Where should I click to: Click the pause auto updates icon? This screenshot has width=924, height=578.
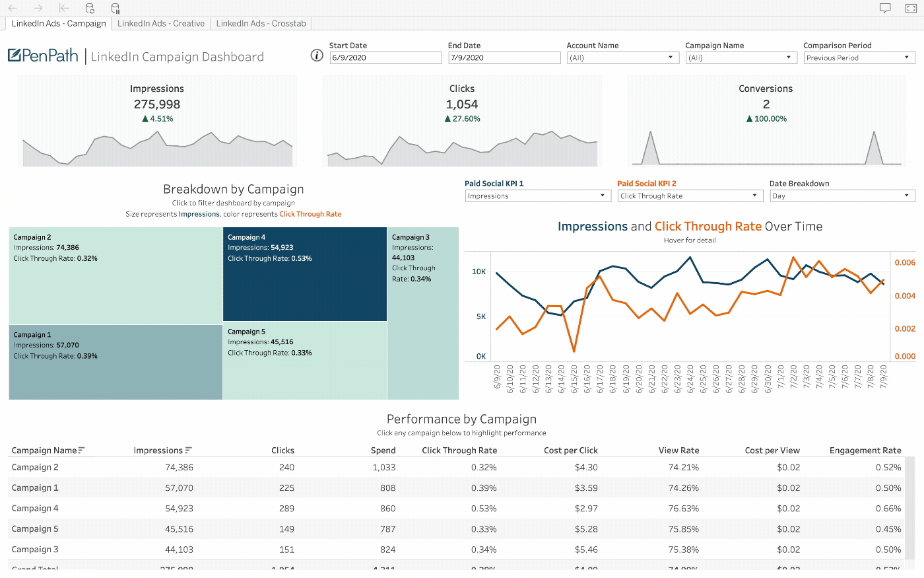click(115, 8)
